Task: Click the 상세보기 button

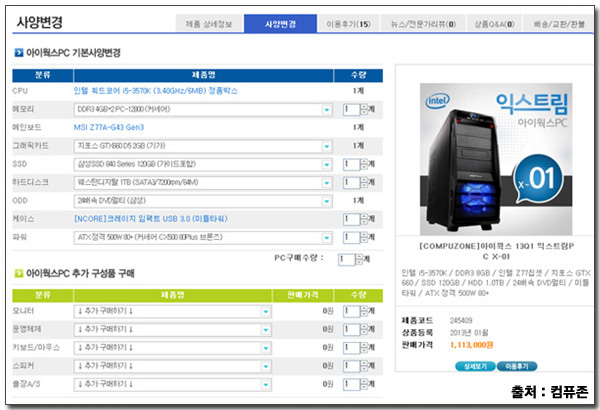Action: [475, 366]
